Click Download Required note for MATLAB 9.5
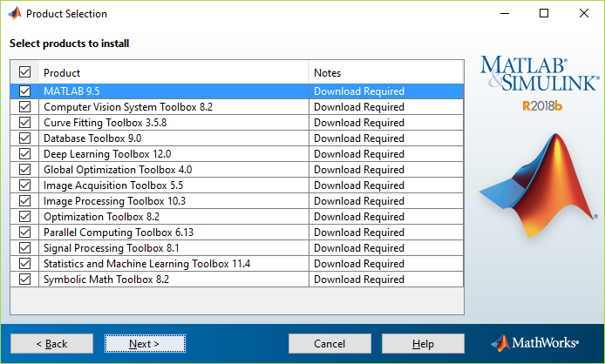Screen dimensions: 605x364 click(x=359, y=91)
